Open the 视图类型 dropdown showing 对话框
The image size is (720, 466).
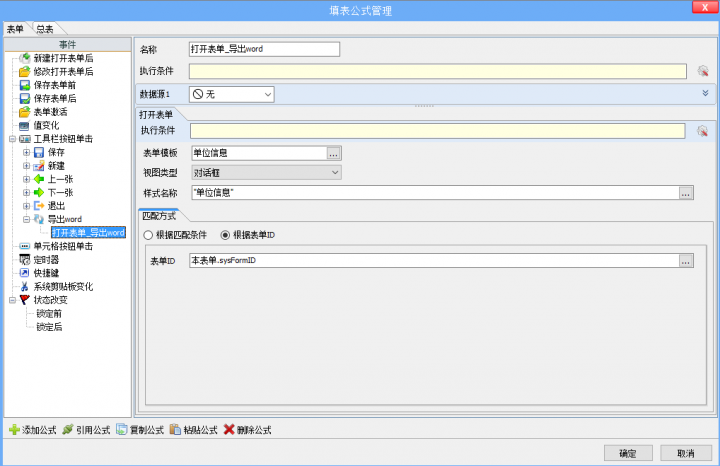(x=266, y=173)
